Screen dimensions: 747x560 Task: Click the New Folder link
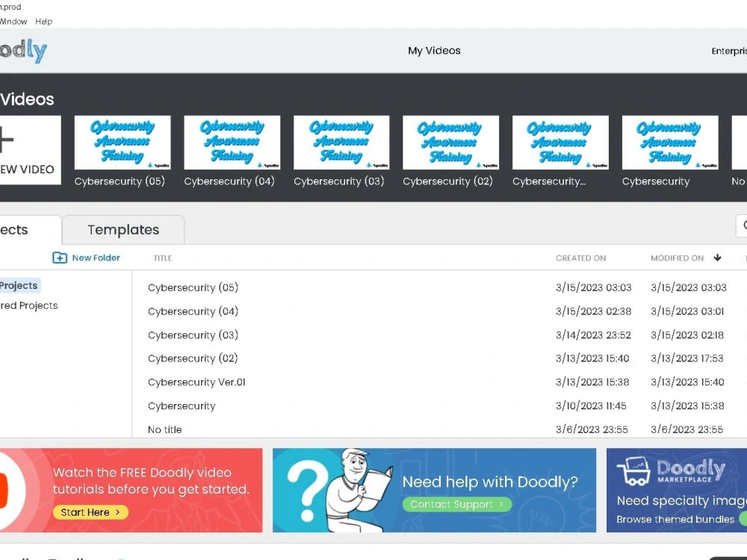(x=96, y=258)
